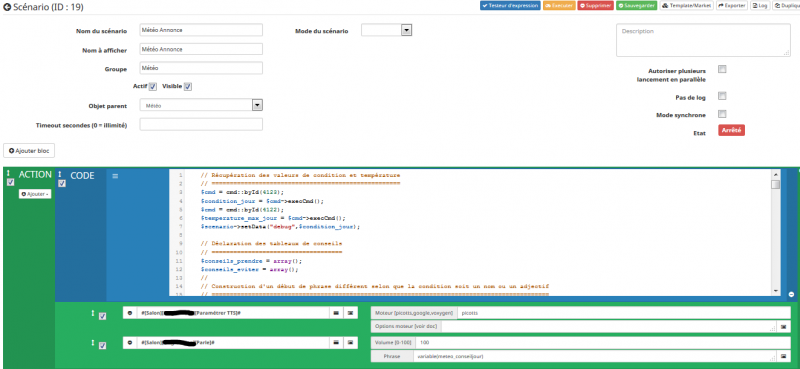This screenshot has width=800, height=369.
Task: Click scroll-down arrow of the code editor
Action: point(776,291)
